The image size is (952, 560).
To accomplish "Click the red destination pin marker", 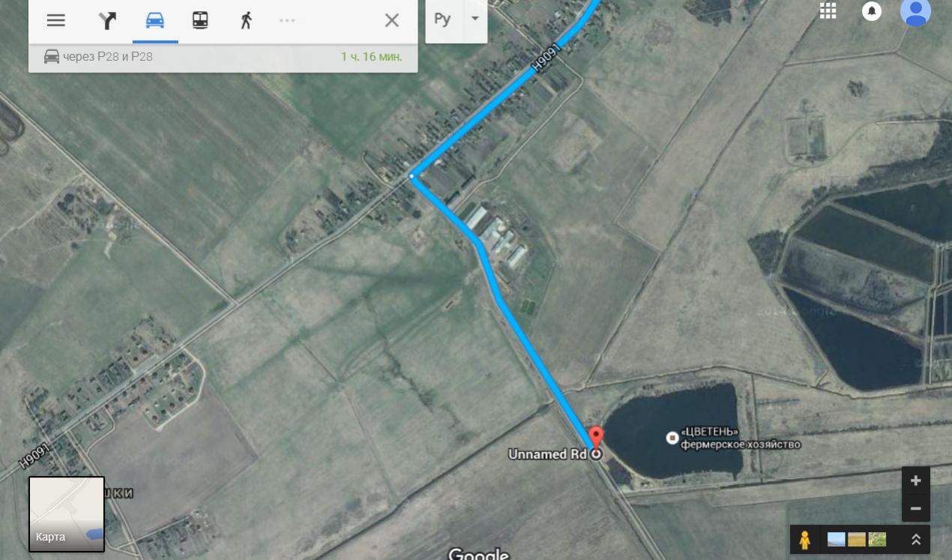I will 596,437.
